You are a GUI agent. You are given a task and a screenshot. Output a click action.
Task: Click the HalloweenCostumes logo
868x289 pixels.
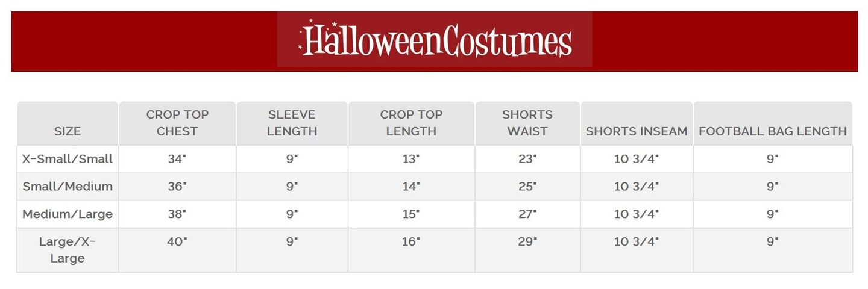(435, 40)
